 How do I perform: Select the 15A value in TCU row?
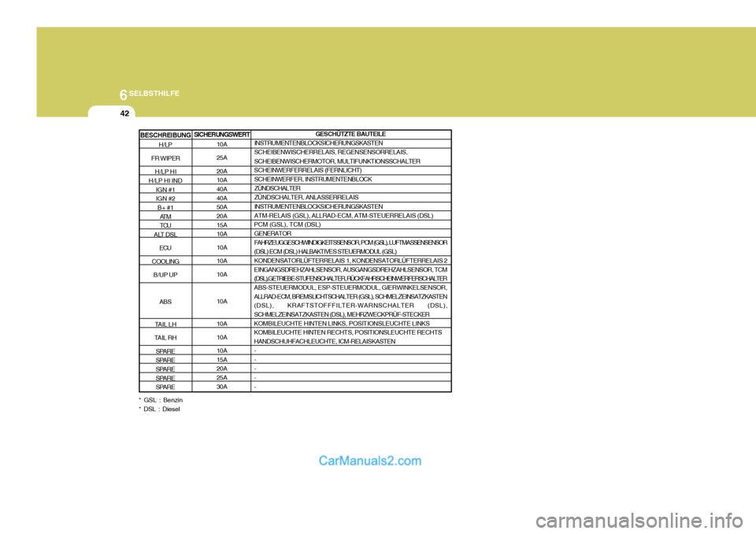pos(222,224)
